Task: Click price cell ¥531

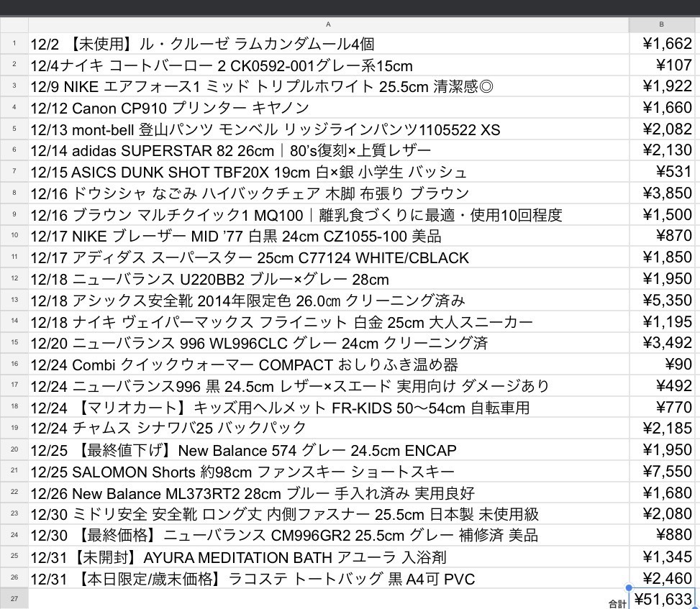Action: (x=662, y=172)
